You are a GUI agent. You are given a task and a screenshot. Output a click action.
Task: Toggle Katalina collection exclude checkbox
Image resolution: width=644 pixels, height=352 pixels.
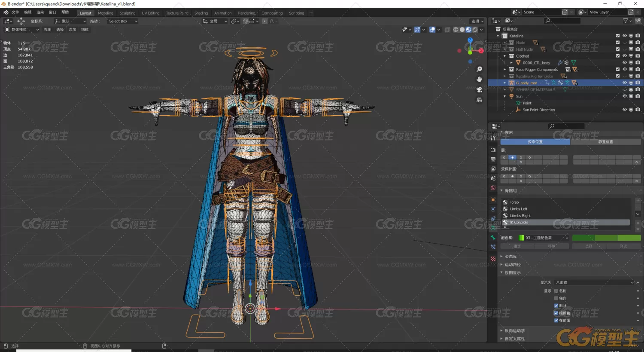point(618,36)
